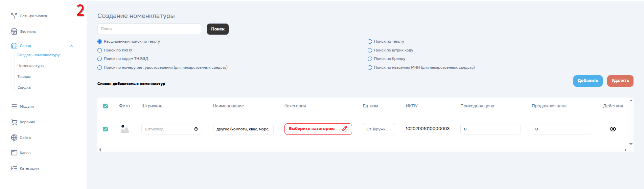Screen dimensions: 644x189
Task: Collapse the Склад menu chevron
Action: pyautogui.click(x=71, y=46)
